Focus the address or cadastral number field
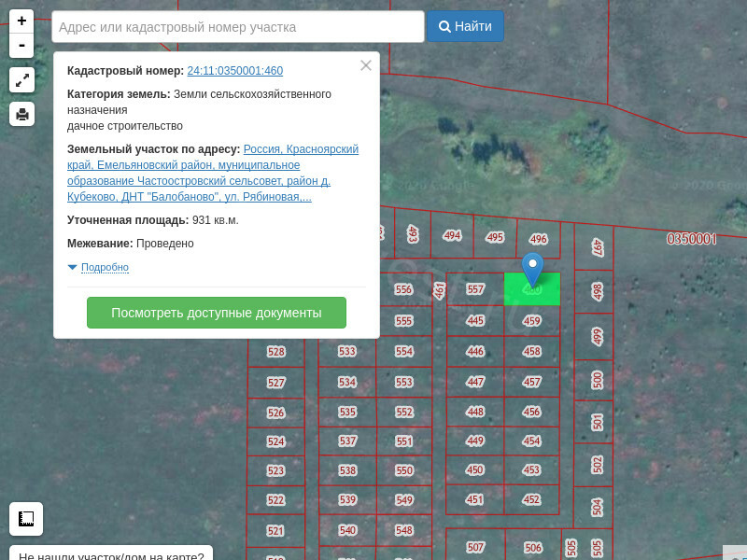Image resolution: width=747 pixels, height=560 pixels. [238, 27]
